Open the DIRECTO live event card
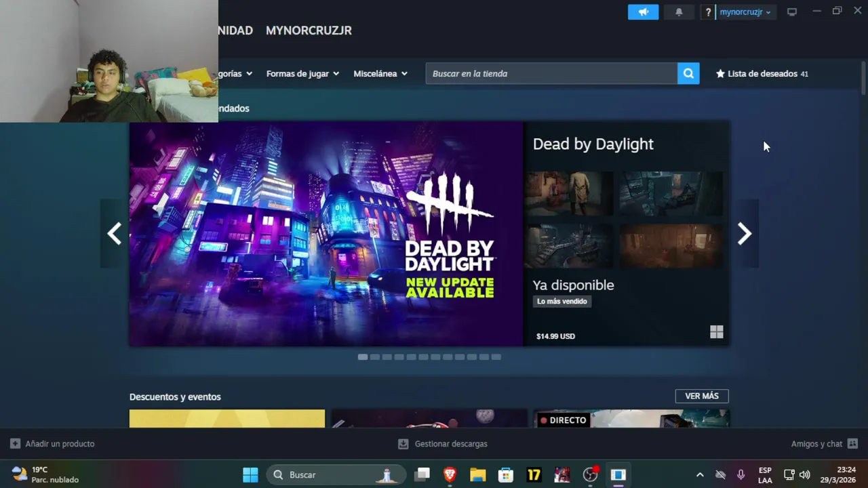Image resolution: width=868 pixels, height=488 pixels. pyautogui.click(x=631, y=419)
